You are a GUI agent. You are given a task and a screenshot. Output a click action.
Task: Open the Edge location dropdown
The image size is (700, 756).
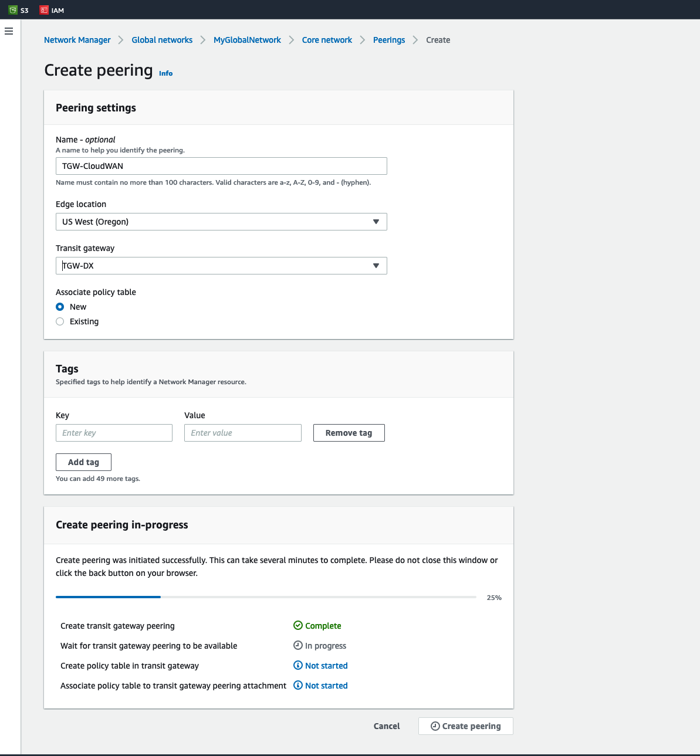click(x=221, y=222)
